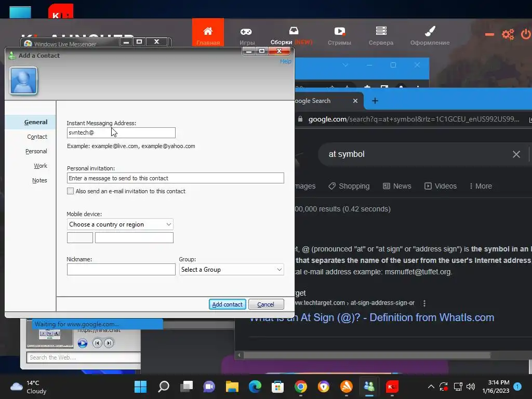The width and height of the screenshot is (532, 399).
Task: Click the padlock site info icon
Action: click(300, 119)
